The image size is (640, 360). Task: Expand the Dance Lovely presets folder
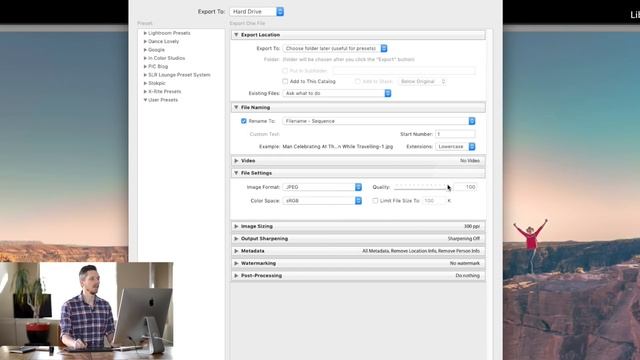(x=145, y=42)
